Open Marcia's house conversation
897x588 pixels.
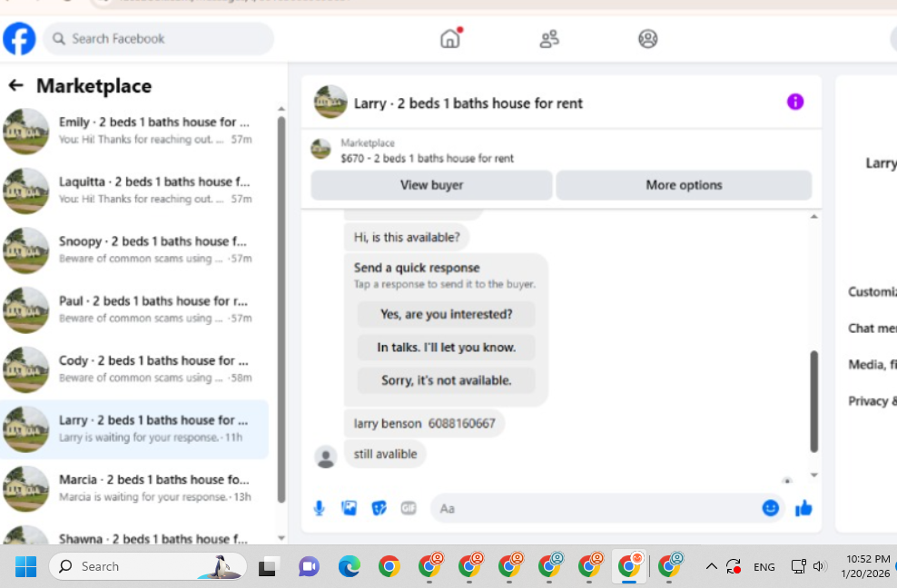[x=135, y=488]
